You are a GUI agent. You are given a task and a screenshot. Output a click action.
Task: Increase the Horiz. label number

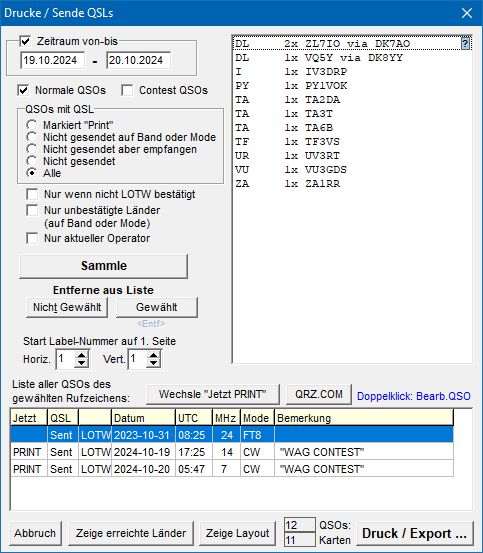tap(82, 355)
